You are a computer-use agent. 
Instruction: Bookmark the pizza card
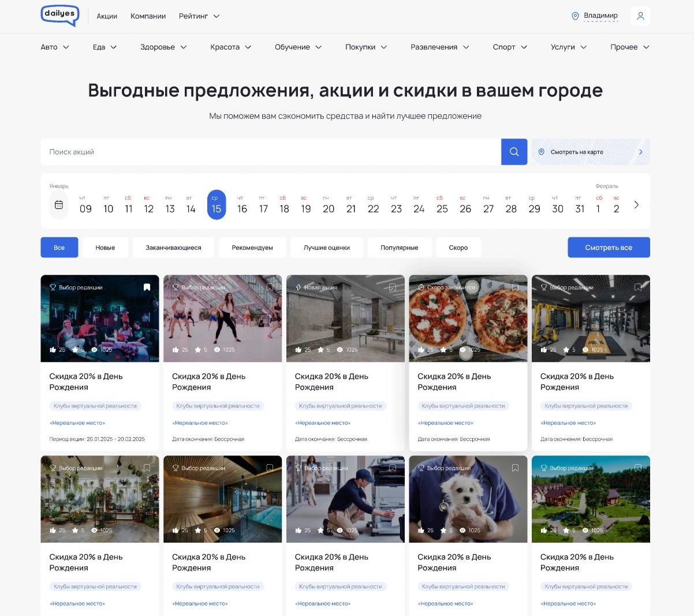pyautogui.click(x=515, y=288)
